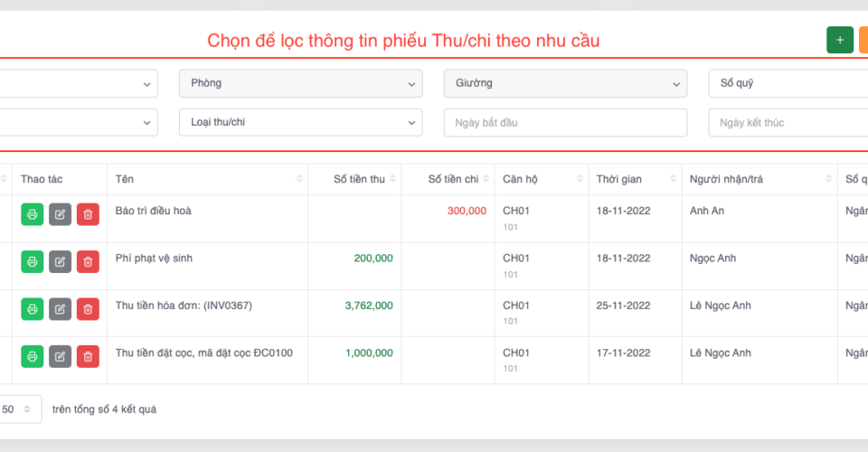Open the Phòng dropdown filter
The image size is (868, 452).
300,83
